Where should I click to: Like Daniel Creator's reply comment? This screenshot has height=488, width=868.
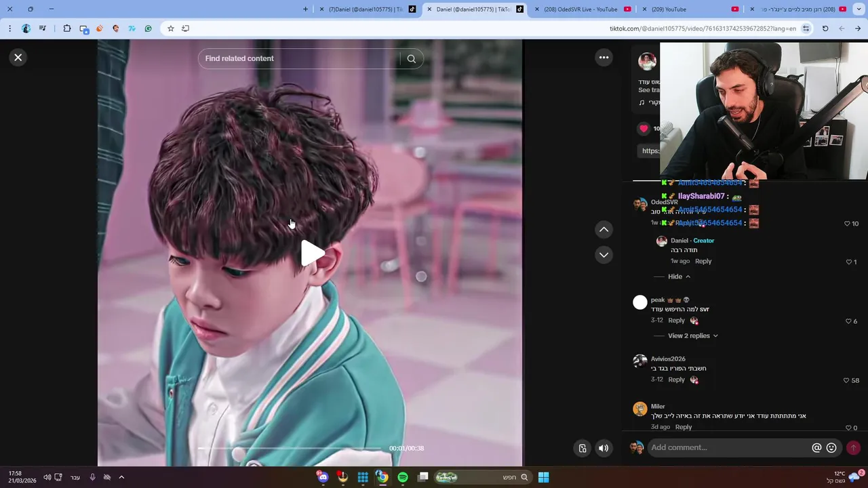pyautogui.click(x=848, y=262)
